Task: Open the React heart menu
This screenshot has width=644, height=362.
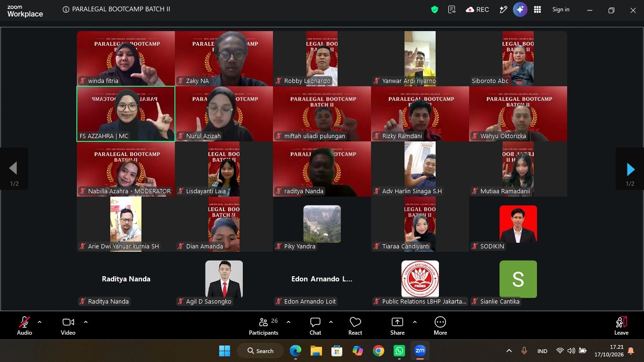Action: [x=355, y=326]
